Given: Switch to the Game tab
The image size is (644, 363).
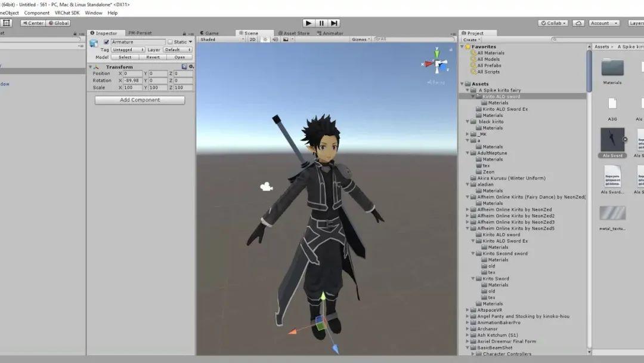Looking at the screenshot, I should click(209, 33).
